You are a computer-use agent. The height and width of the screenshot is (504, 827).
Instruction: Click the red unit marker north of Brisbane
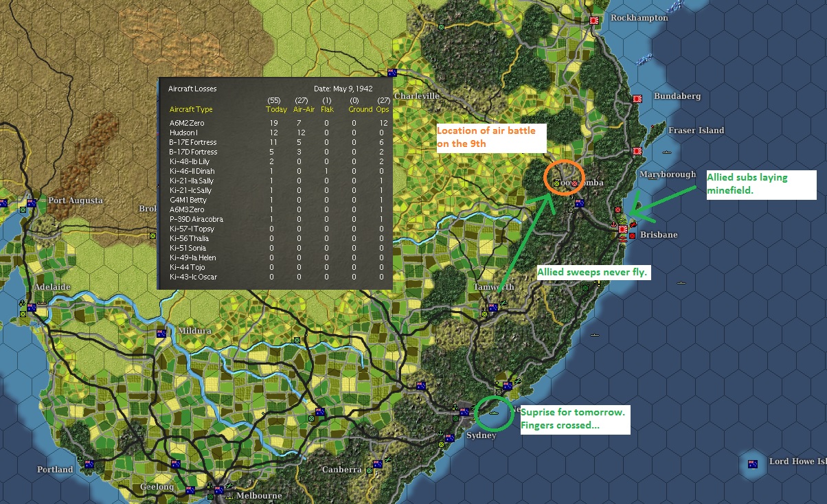click(x=618, y=209)
